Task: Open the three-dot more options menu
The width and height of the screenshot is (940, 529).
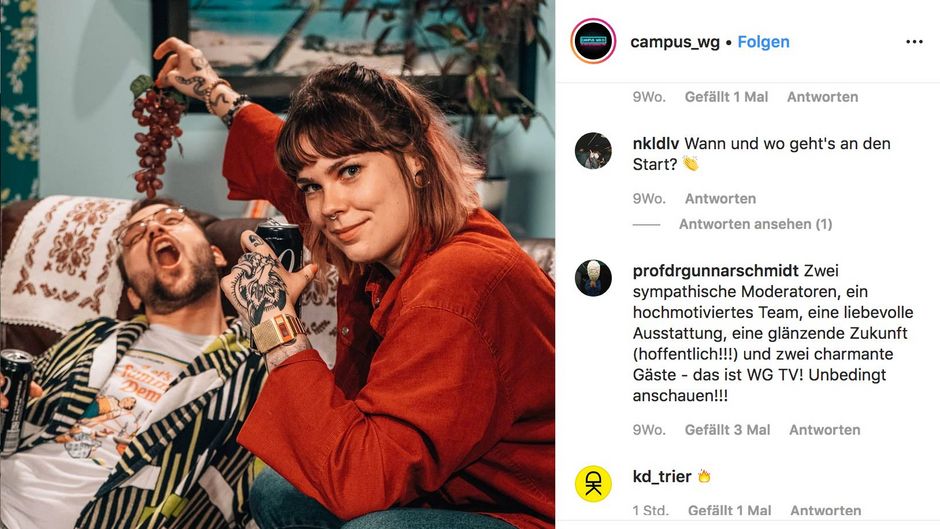Action: [x=914, y=41]
